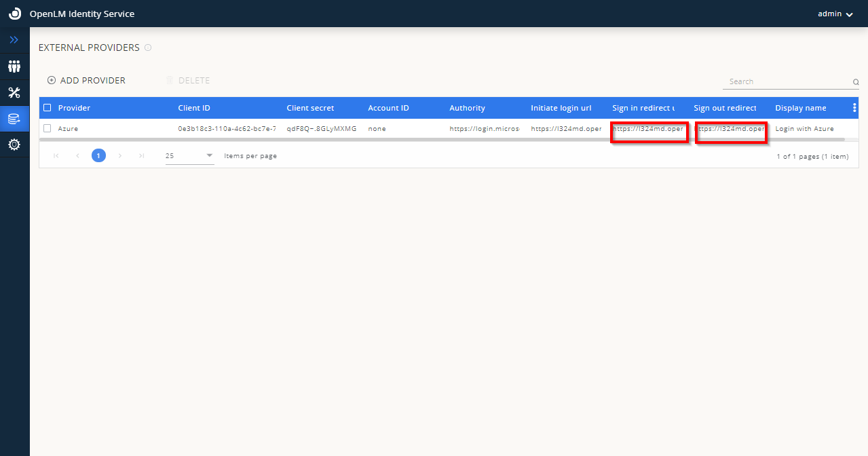Focus the Search input field
Viewport: 868px width, 456px height.
coord(787,81)
